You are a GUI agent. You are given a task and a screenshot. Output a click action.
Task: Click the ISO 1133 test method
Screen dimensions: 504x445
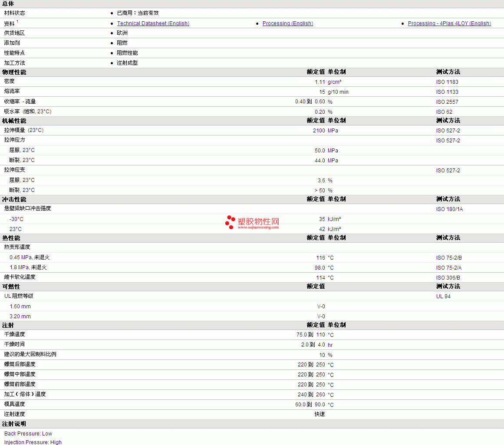[x=447, y=92]
